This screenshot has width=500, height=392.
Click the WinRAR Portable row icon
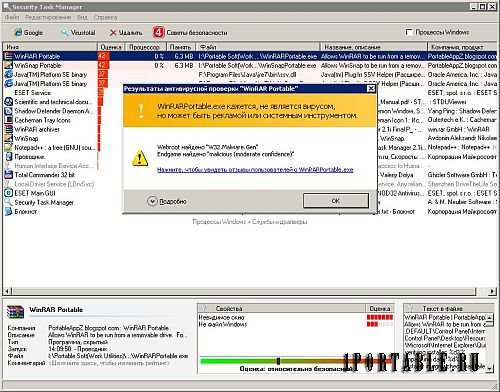point(9,56)
